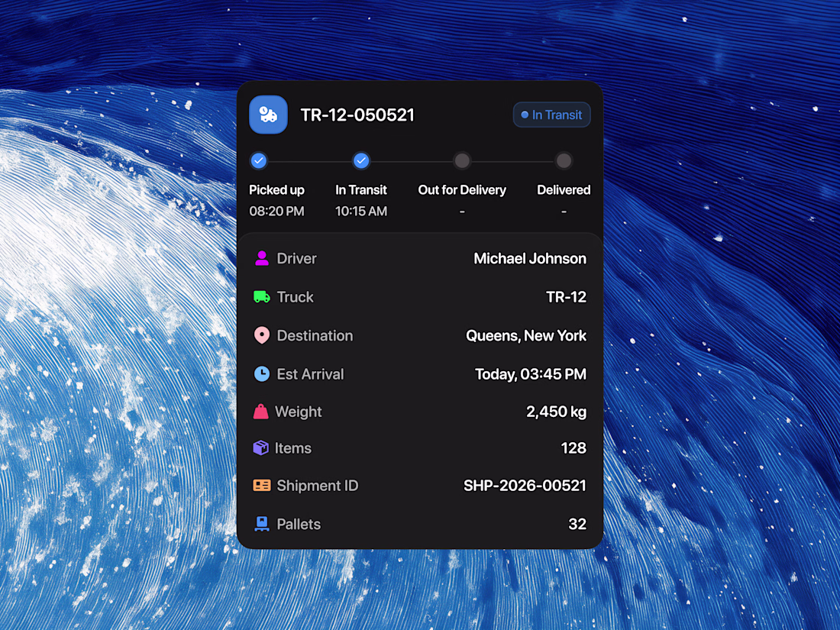Click the orange Shipment ID card icon
840x630 pixels.
(x=261, y=486)
